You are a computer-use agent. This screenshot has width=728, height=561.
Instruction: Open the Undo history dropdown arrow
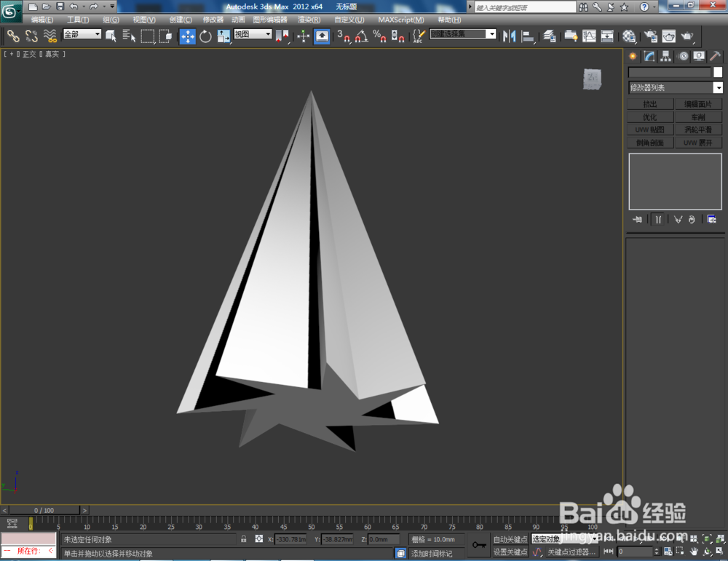click(84, 7)
